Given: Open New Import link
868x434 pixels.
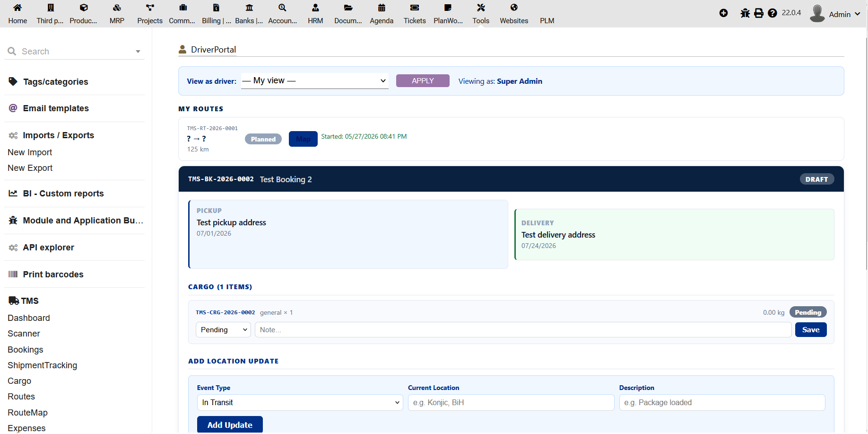Looking at the screenshot, I should pyautogui.click(x=30, y=152).
